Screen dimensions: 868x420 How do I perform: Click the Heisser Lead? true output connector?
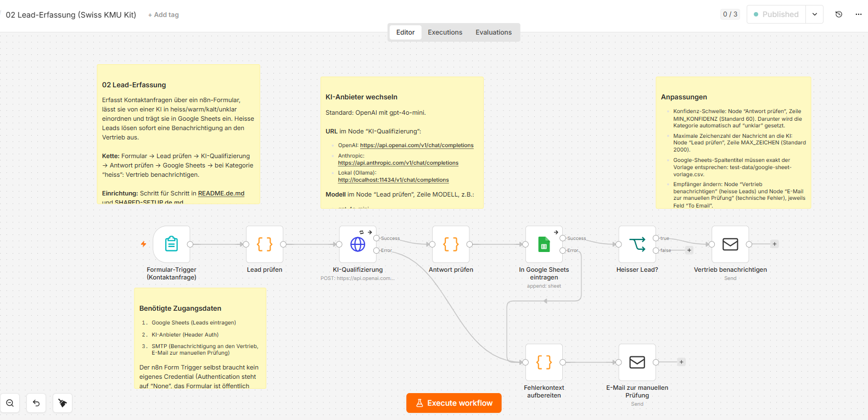[656, 238]
